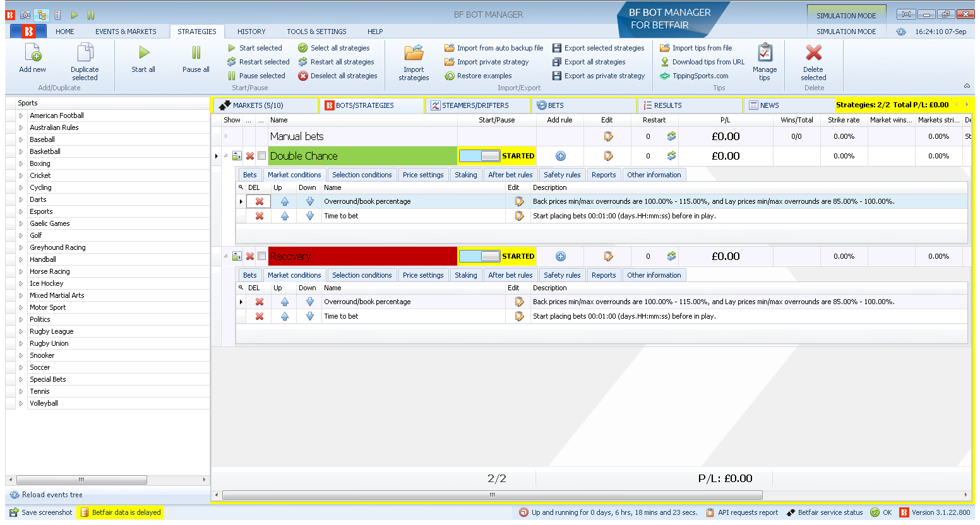Add rule to Recovery strategy

[560, 256]
